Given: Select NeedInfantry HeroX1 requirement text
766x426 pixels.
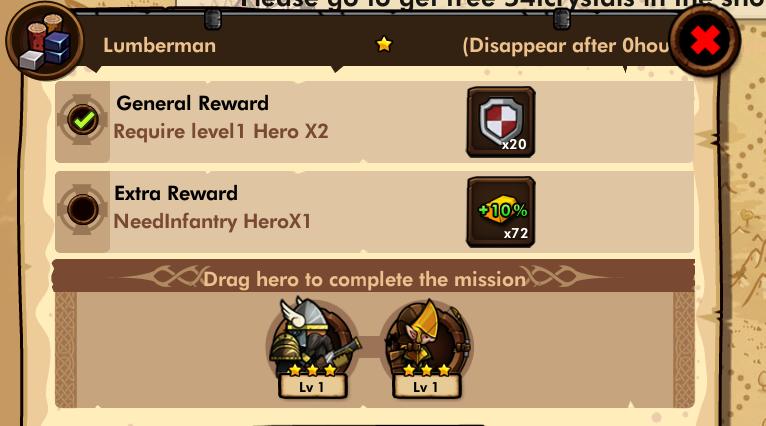Looking at the screenshot, I should pyautogui.click(x=212, y=221).
